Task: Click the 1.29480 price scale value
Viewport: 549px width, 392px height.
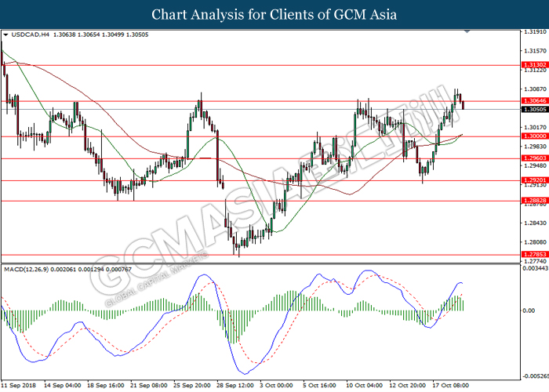Action: pyautogui.click(x=535, y=165)
